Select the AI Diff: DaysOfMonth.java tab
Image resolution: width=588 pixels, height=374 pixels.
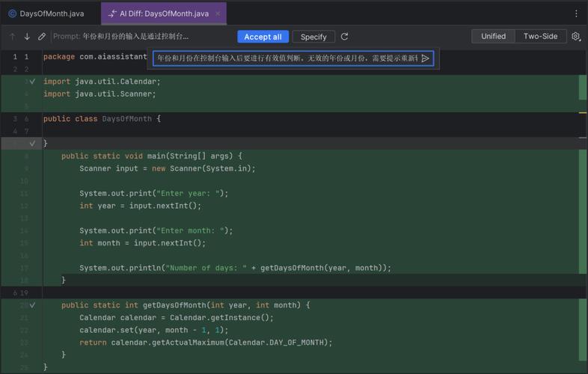pos(164,13)
